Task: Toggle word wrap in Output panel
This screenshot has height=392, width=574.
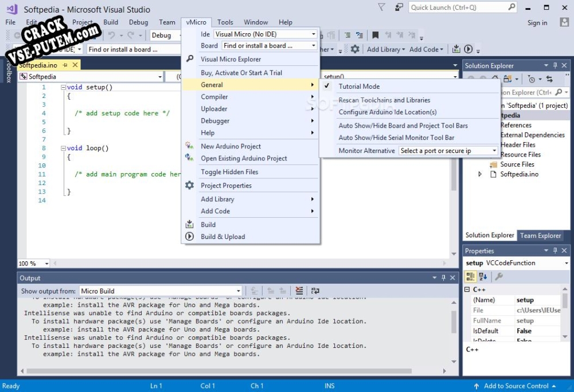Action: [315, 291]
